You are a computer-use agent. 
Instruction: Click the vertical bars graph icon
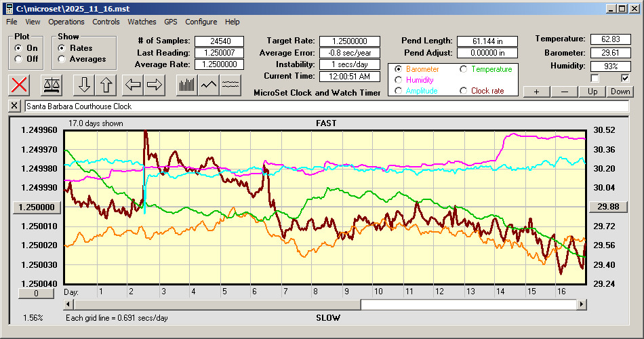(186, 85)
